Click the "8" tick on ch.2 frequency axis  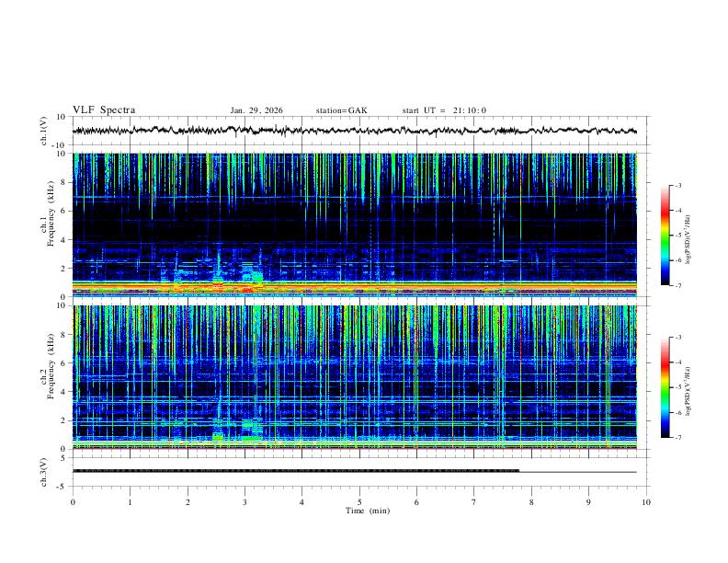point(64,335)
